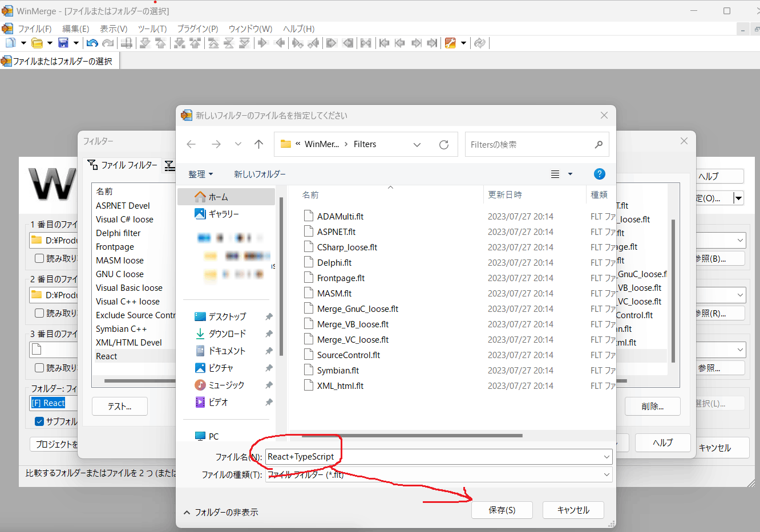
Task: Open the view options dropdown arrow
Action: [x=570, y=174]
